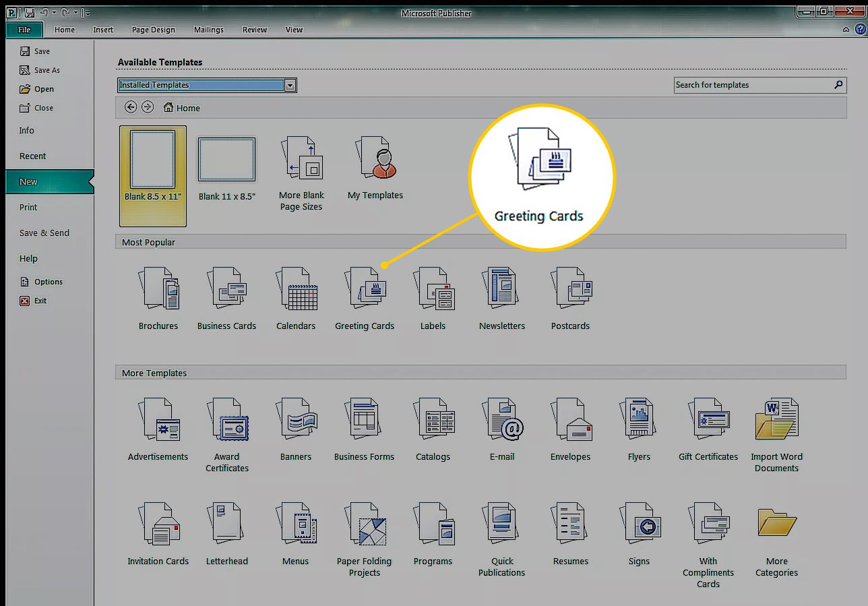Open the Calendars template category
This screenshot has height=606, width=868.
296,298
